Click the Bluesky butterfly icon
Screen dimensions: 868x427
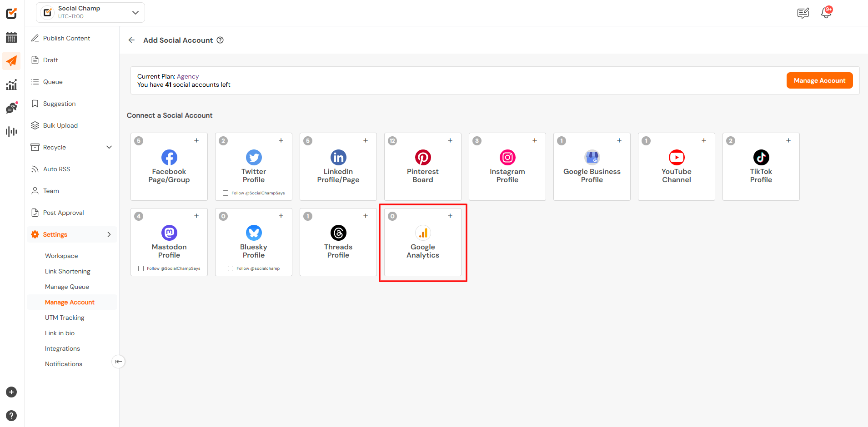pyautogui.click(x=254, y=233)
